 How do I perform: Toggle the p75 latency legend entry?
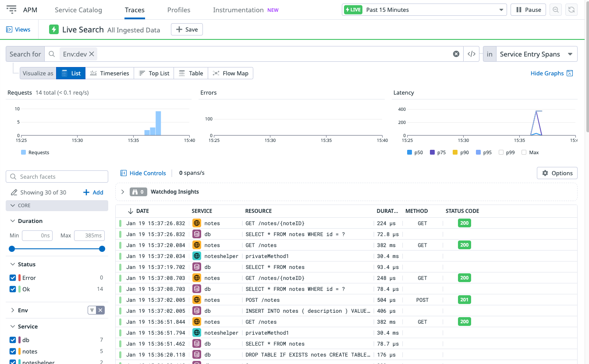tap(438, 152)
